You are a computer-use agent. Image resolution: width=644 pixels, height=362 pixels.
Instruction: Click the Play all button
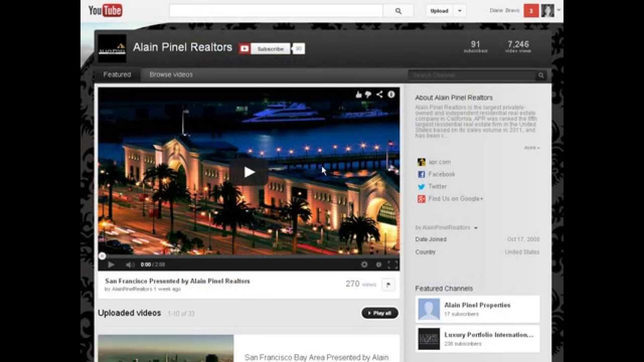(x=380, y=313)
